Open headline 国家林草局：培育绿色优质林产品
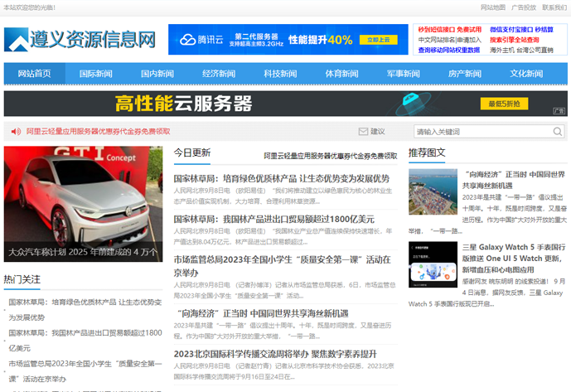This screenshot has height=392, width=571. [x=281, y=178]
